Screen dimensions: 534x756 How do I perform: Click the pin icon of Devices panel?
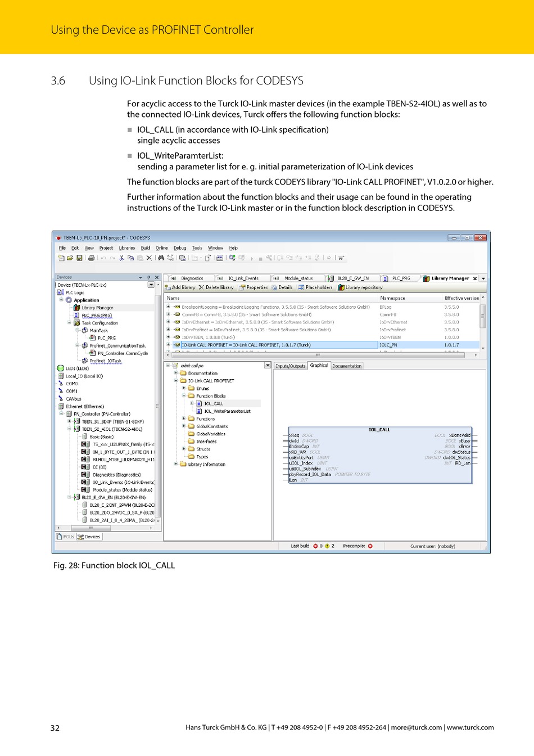pyautogui.click(x=149, y=277)
